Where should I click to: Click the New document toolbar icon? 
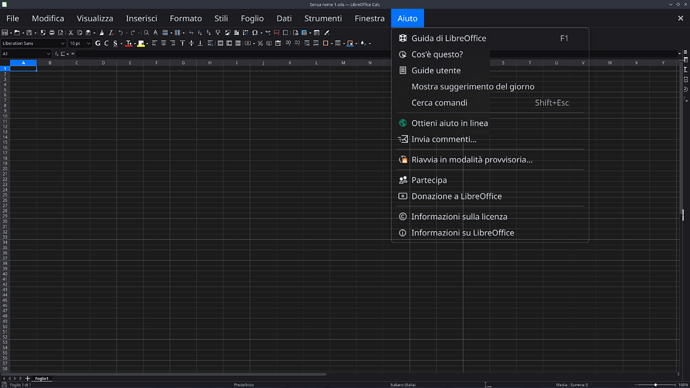click(x=5, y=33)
